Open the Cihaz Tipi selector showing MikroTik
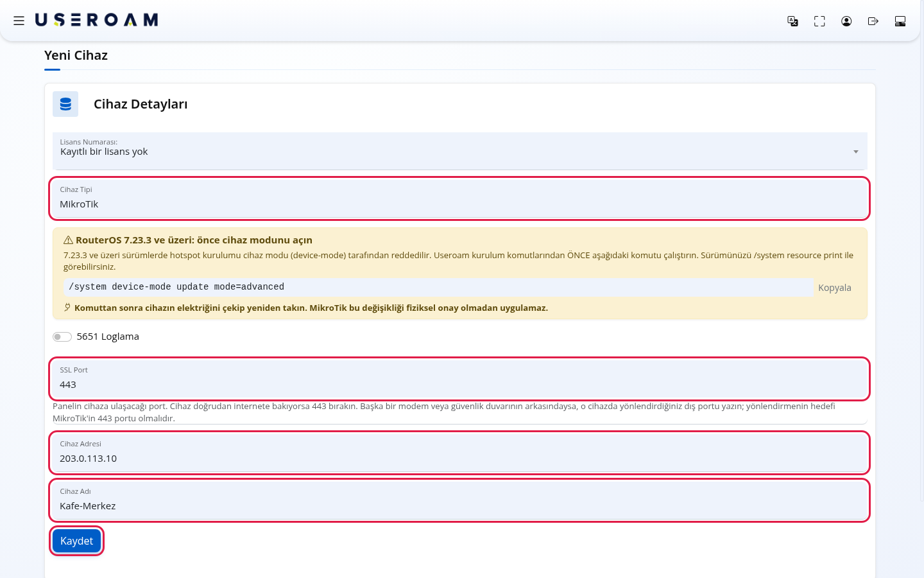The width and height of the screenshot is (924, 578). coord(459,198)
